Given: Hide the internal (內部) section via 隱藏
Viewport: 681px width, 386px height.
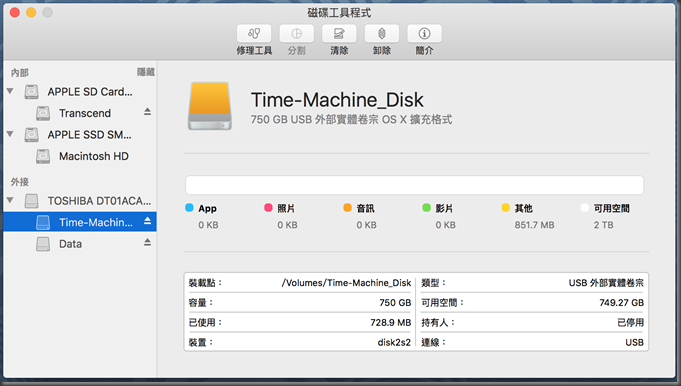Looking at the screenshot, I should click(x=145, y=72).
